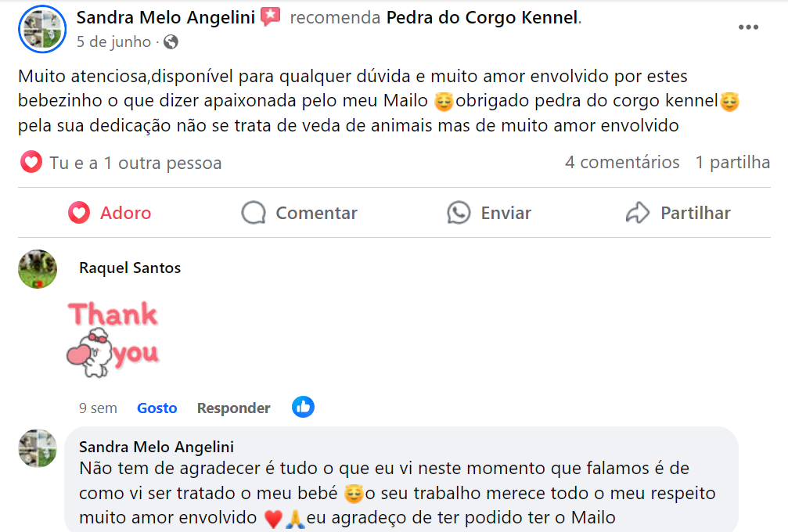Click the heart reaction count icon

(31, 163)
